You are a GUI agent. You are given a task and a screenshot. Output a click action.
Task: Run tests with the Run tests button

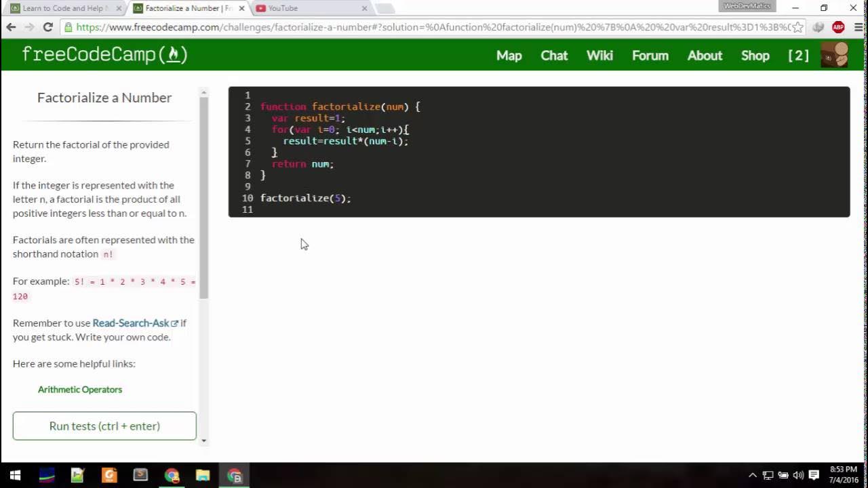point(104,426)
